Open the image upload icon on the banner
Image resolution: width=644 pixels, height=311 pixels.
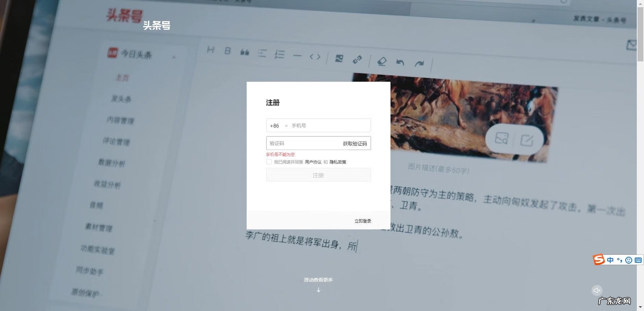(x=501, y=139)
